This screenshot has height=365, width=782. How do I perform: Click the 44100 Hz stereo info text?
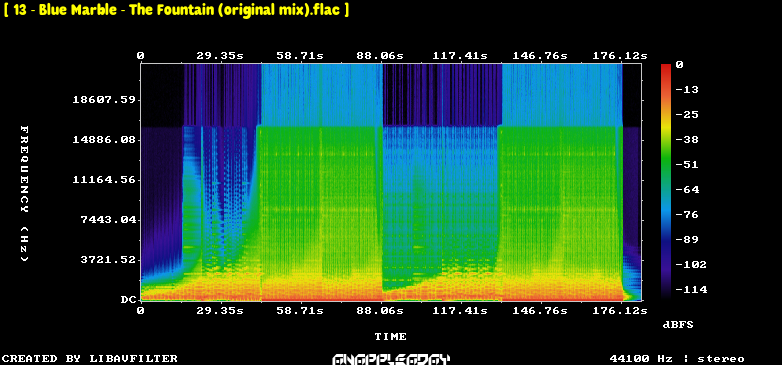click(x=677, y=359)
